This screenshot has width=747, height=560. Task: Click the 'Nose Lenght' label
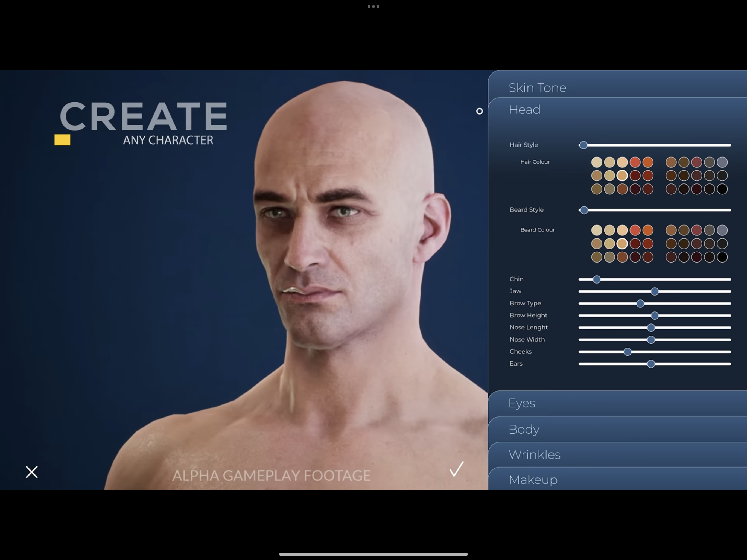click(x=529, y=327)
